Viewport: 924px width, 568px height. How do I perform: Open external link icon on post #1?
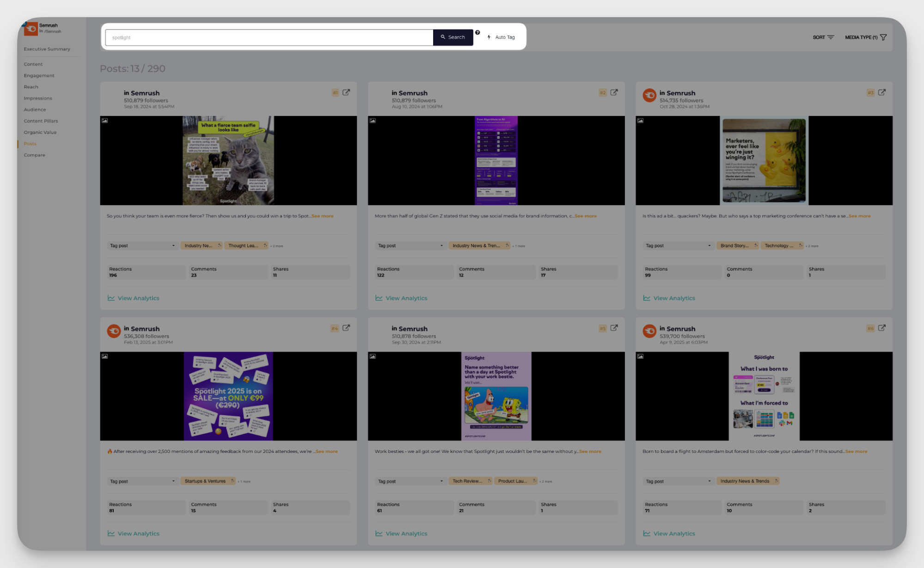[x=346, y=92]
